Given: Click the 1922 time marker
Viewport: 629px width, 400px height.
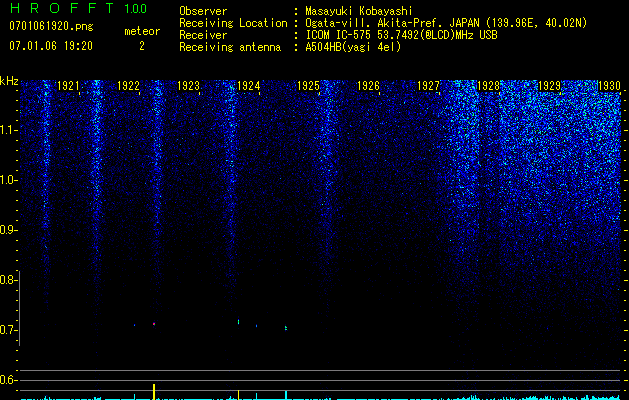Looking at the screenshot, I should (x=128, y=86).
